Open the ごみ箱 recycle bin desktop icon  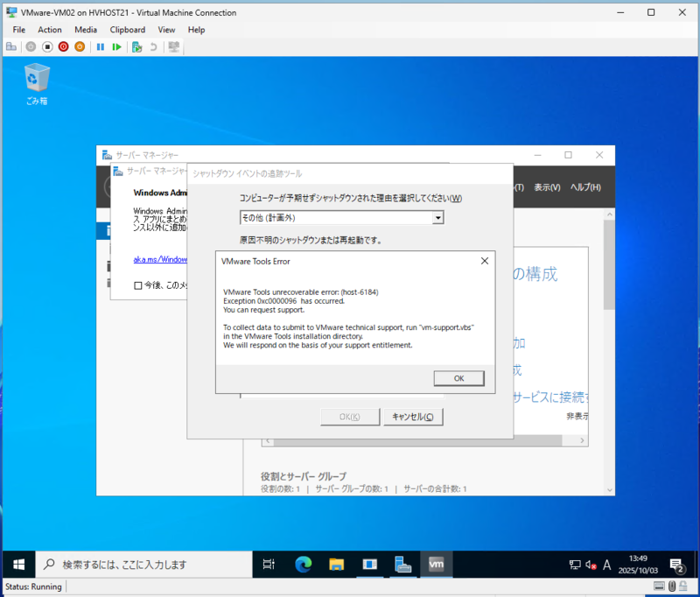pos(37,84)
